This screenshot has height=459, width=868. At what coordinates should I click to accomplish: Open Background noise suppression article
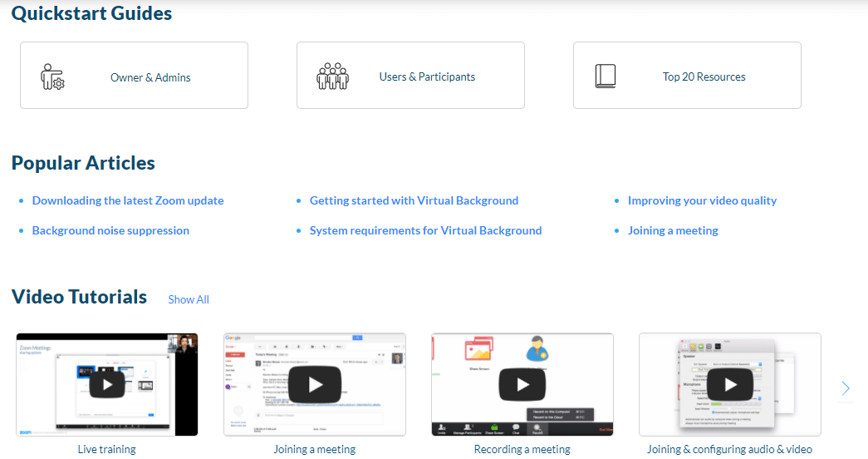[x=110, y=230]
